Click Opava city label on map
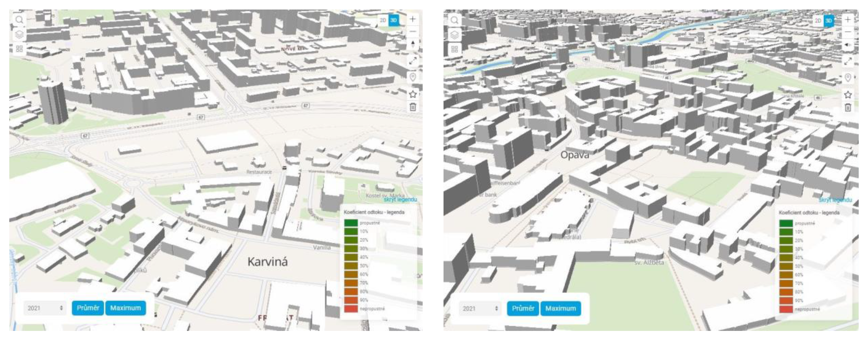The width and height of the screenshot is (868, 342). pyautogui.click(x=575, y=155)
